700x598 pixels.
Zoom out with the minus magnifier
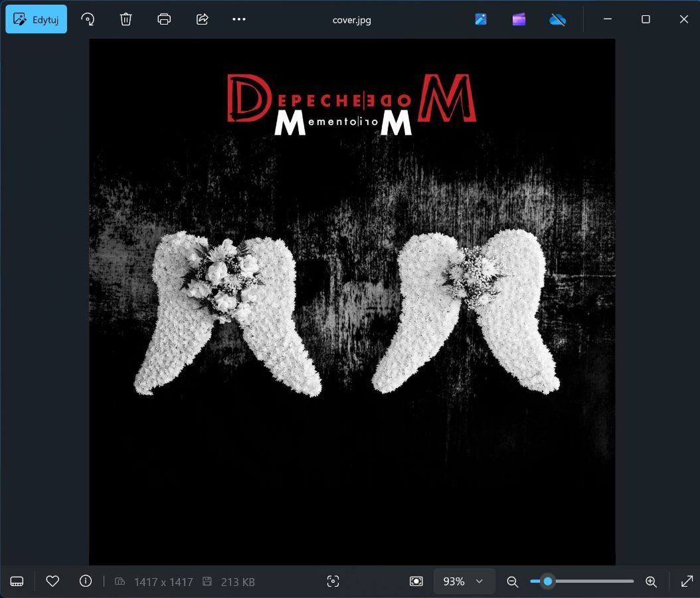(x=512, y=581)
